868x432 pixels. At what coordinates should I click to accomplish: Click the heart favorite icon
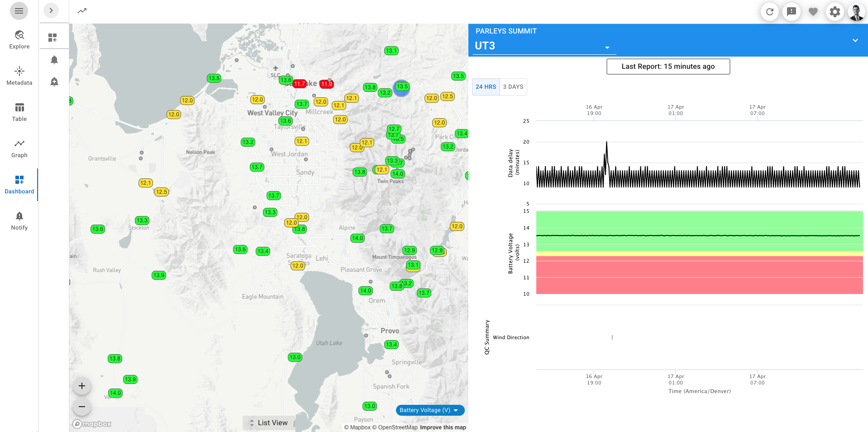(813, 12)
